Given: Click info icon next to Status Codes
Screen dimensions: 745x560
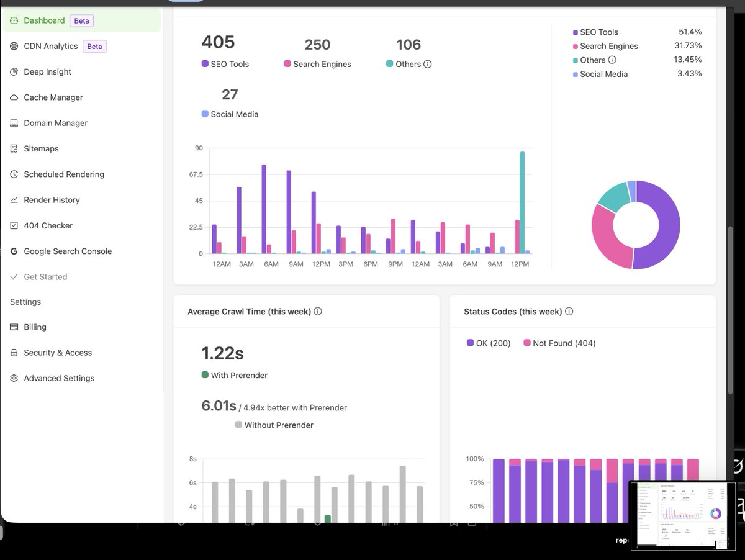Looking at the screenshot, I should (x=569, y=312).
